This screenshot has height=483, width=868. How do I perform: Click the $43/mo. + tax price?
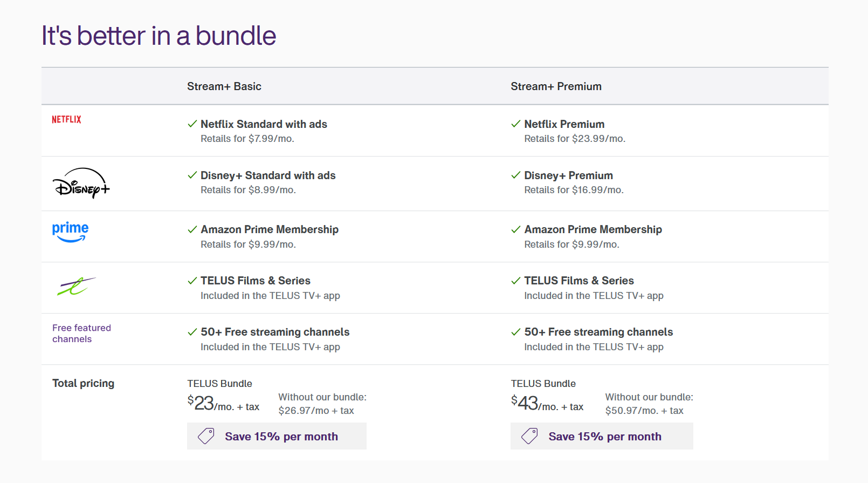547,403
